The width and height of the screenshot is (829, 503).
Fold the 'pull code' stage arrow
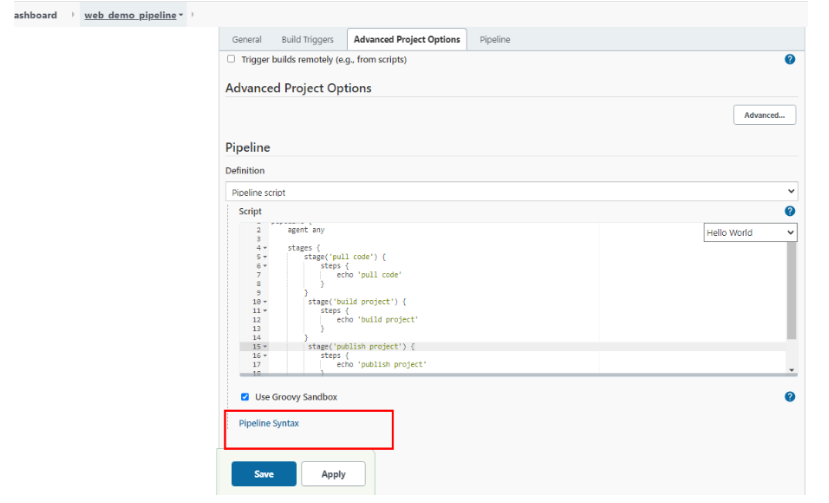(x=265, y=256)
